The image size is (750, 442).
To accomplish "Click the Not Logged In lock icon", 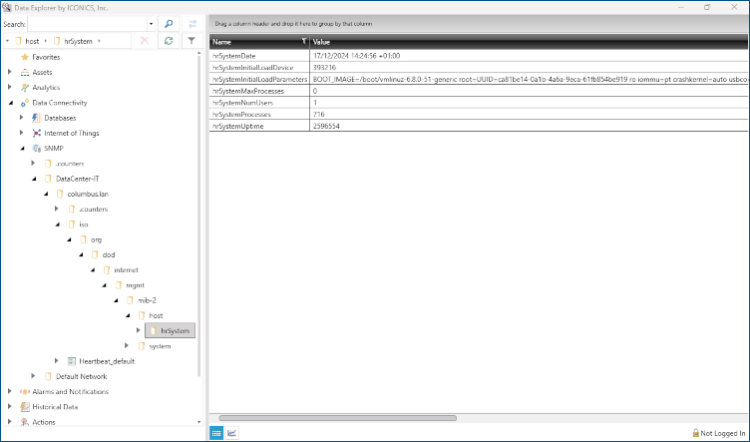I will 696,433.
